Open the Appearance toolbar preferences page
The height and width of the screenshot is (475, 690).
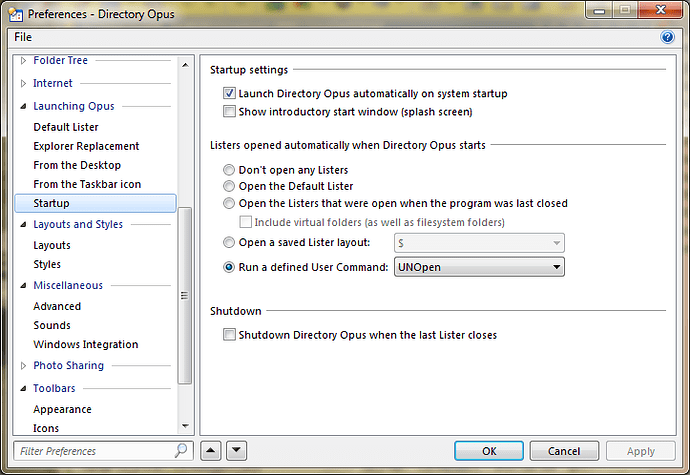tap(62, 409)
